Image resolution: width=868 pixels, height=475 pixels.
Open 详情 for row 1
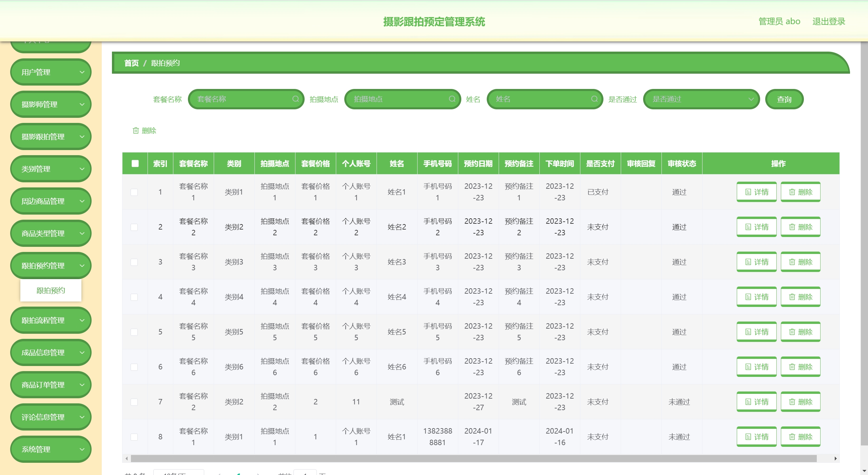pyautogui.click(x=756, y=192)
